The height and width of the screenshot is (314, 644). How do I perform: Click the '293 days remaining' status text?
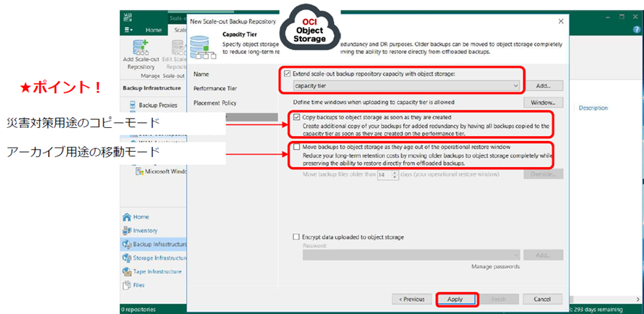(x=597, y=310)
